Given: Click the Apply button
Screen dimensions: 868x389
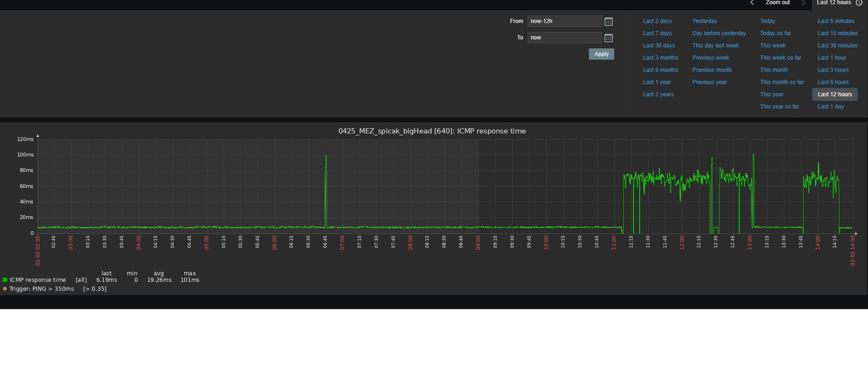Looking at the screenshot, I should [x=601, y=54].
